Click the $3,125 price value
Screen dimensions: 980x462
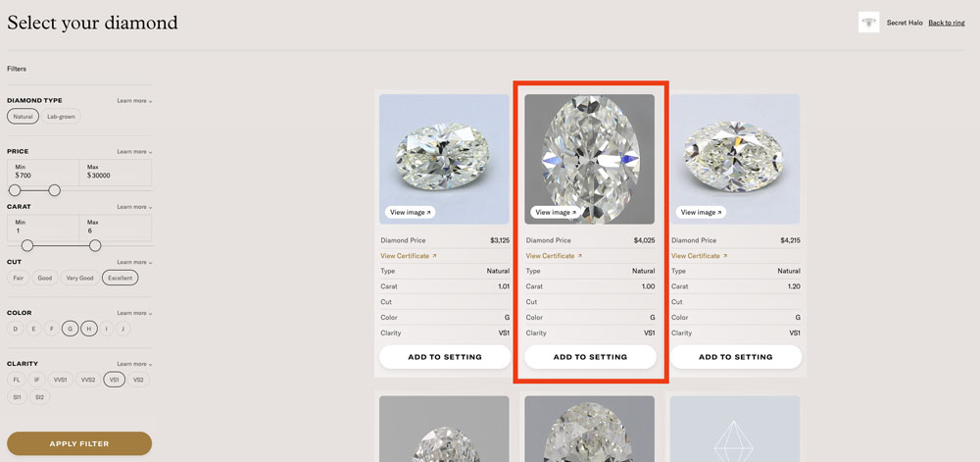tap(500, 240)
